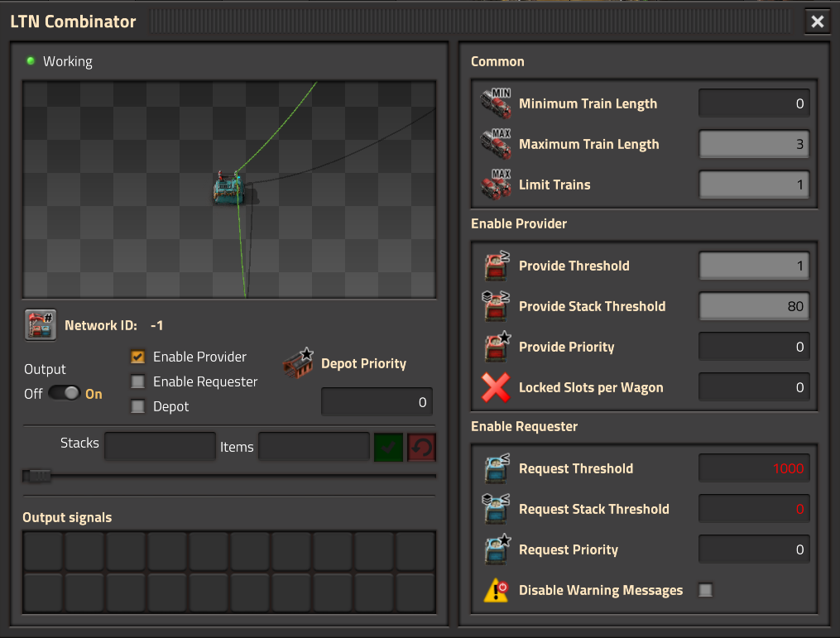Click the Enable Provider section heading

(x=519, y=223)
